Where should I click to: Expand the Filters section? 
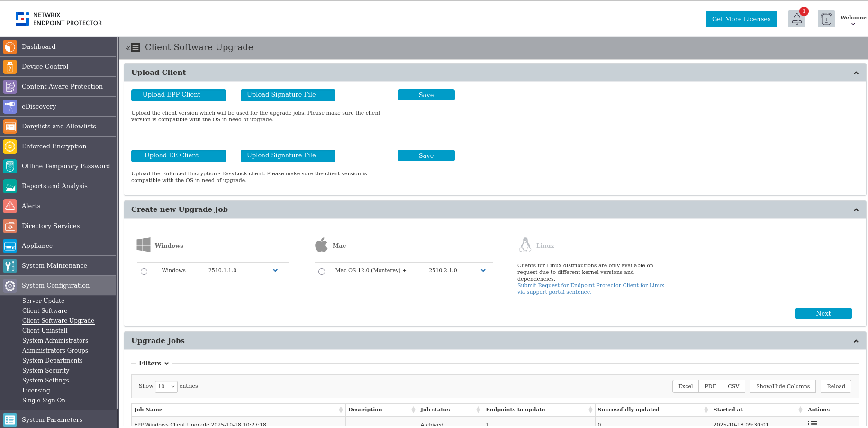[x=152, y=363]
